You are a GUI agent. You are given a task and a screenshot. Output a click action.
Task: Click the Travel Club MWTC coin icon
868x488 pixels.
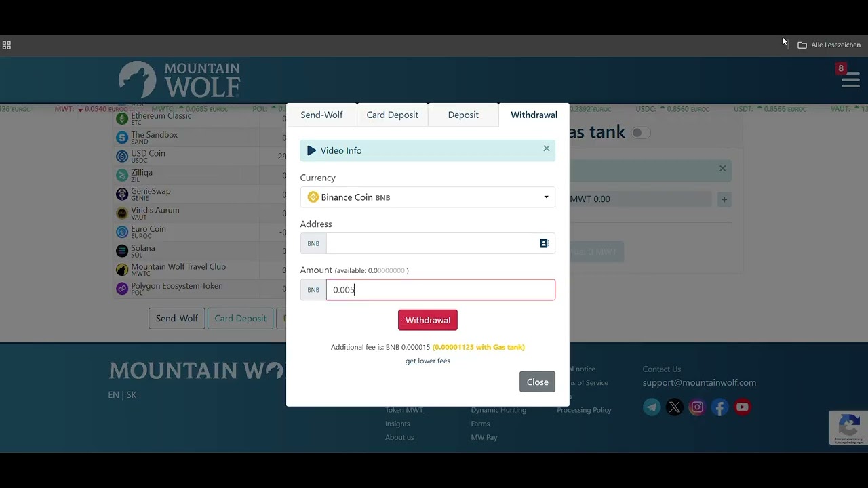(x=122, y=270)
